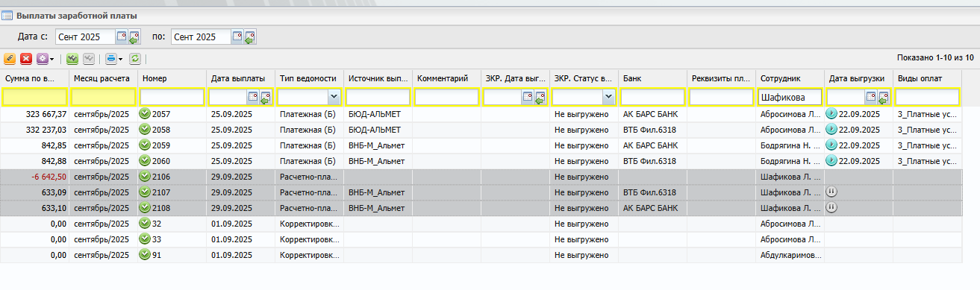980x290 pixels.
Task: Click green arrow icon next to 'по' calendar
Action: tap(250, 37)
